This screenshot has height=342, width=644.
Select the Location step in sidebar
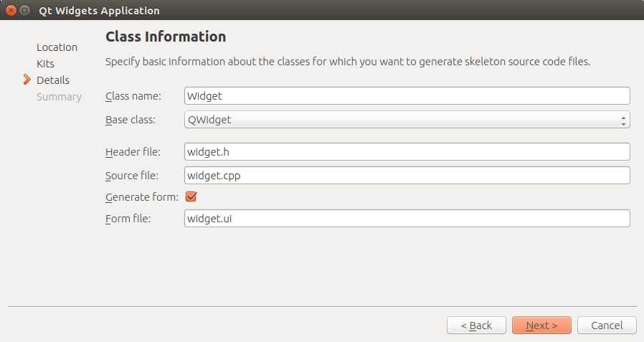57,47
